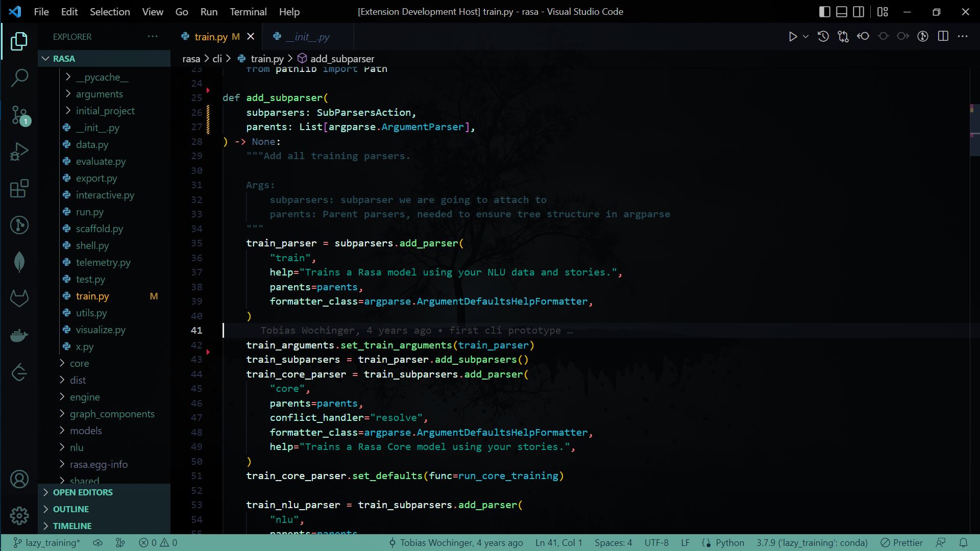The image size is (980, 551).
Task: Open the Extensions view
Action: tap(19, 189)
